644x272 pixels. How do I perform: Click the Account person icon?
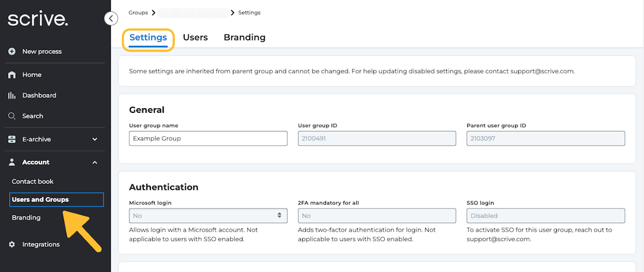pos(12,162)
